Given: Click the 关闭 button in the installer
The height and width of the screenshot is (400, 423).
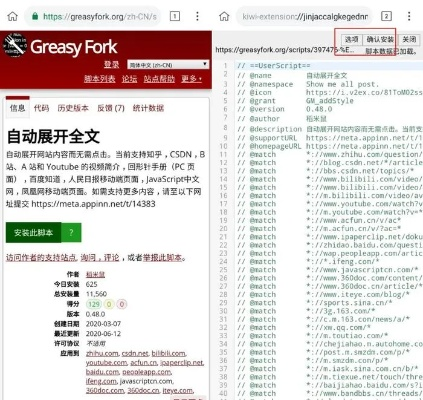Looking at the screenshot, I should tap(409, 39).
